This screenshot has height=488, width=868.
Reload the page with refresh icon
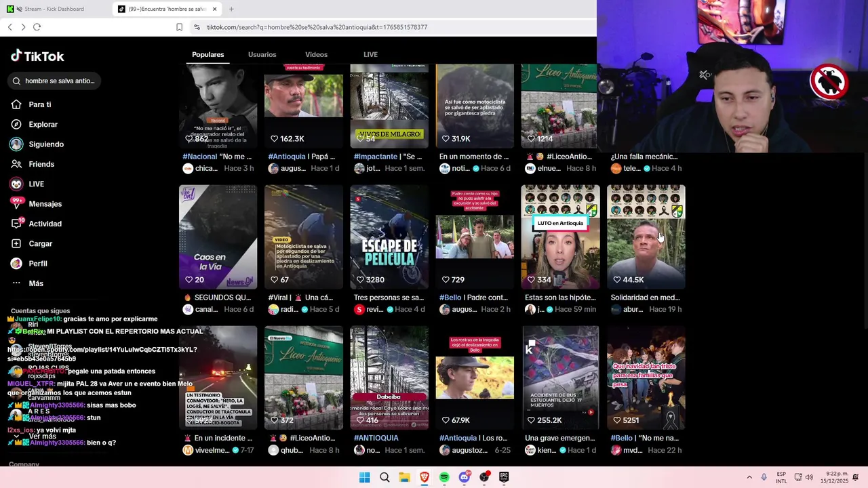pyautogui.click(x=37, y=27)
